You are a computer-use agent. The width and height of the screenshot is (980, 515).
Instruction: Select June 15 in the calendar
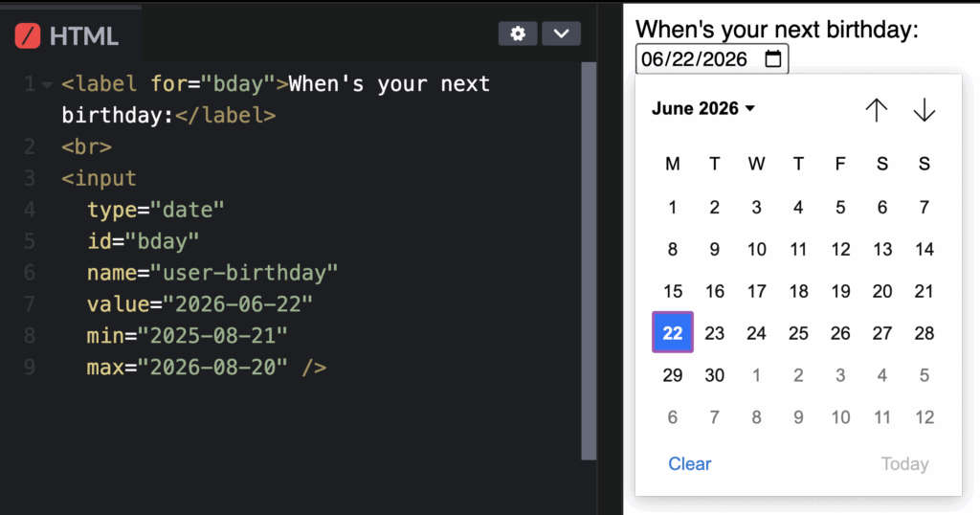tap(673, 291)
